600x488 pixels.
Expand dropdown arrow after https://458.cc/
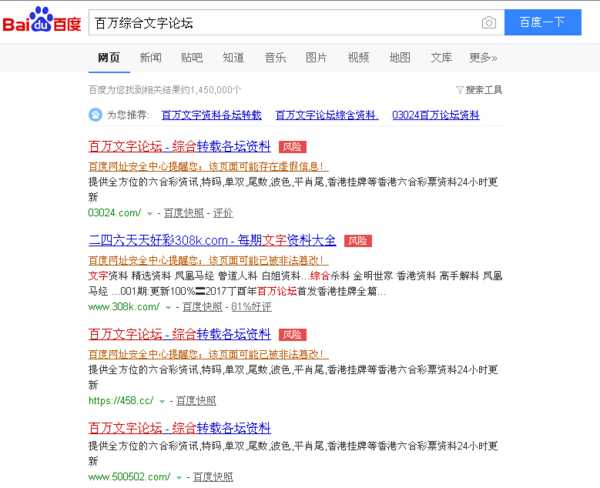pyautogui.click(x=162, y=401)
